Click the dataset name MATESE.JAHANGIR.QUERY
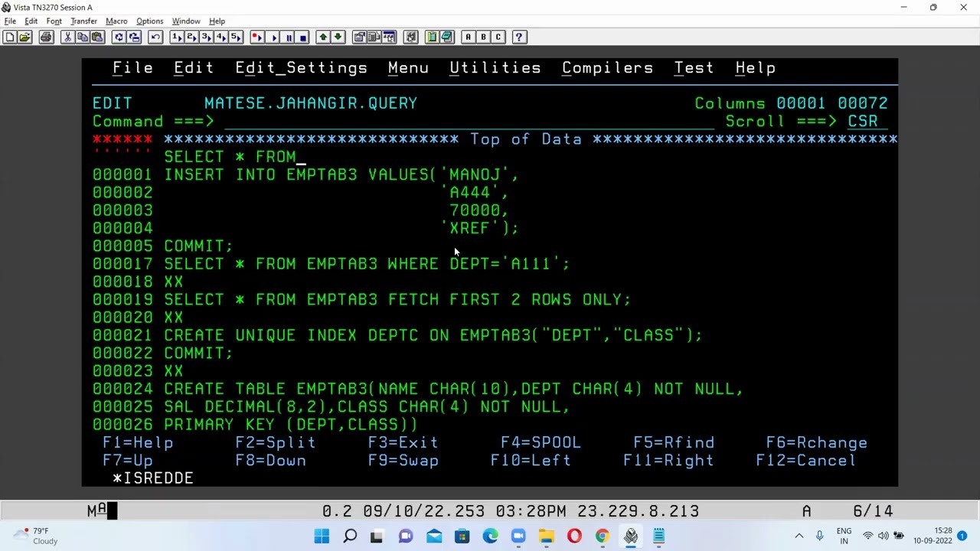Viewport: 980px width, 551px height. 311,103
